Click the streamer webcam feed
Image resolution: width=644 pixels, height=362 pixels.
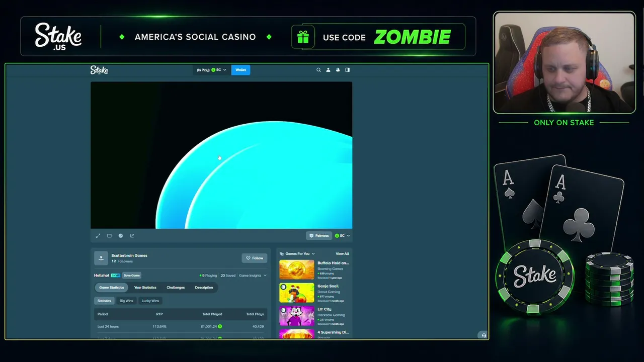click(x=564, y=62)
